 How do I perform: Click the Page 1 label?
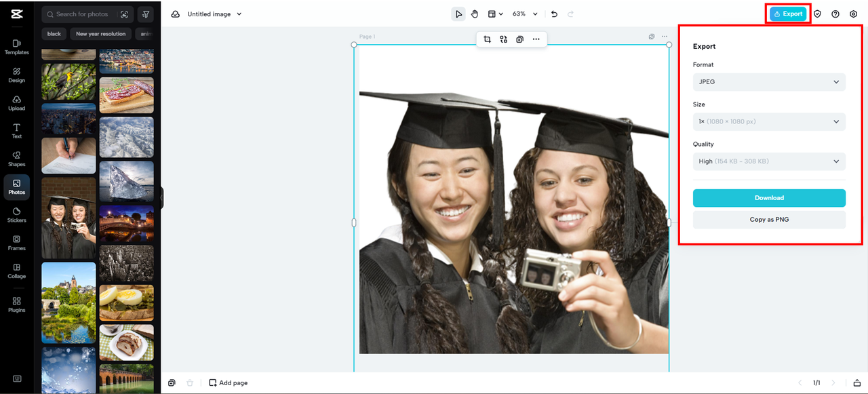point(367,37)
